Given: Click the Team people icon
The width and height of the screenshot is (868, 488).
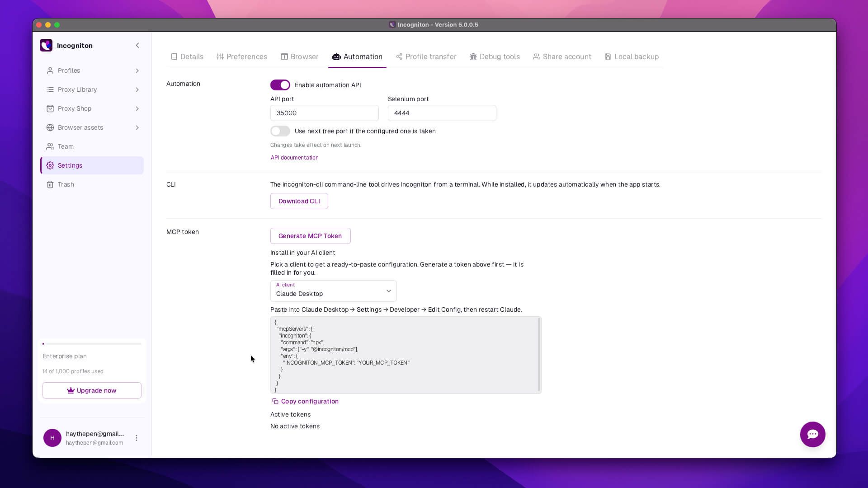Looking at the screenshot, I should tap(50, 146).
